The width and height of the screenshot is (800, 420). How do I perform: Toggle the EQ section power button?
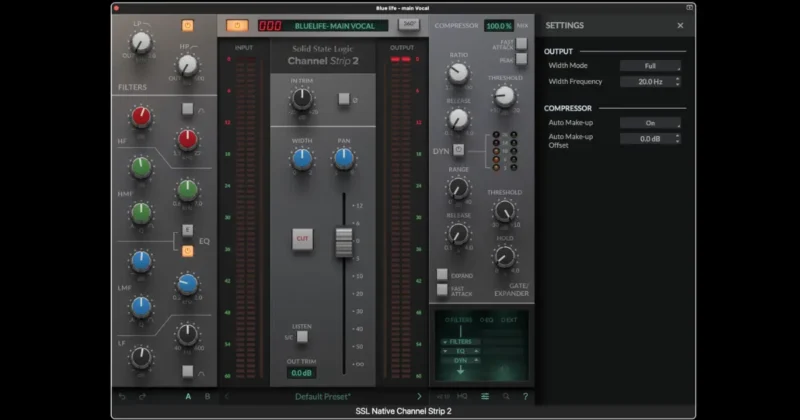tap(188, 251)
